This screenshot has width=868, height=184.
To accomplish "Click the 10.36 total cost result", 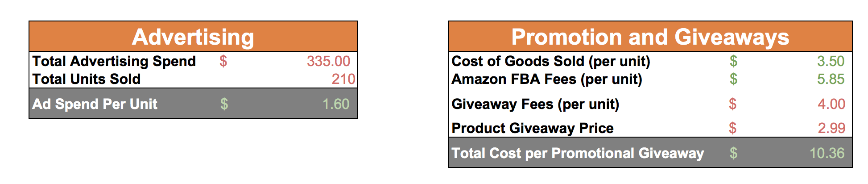I will (x=827, y=153).
